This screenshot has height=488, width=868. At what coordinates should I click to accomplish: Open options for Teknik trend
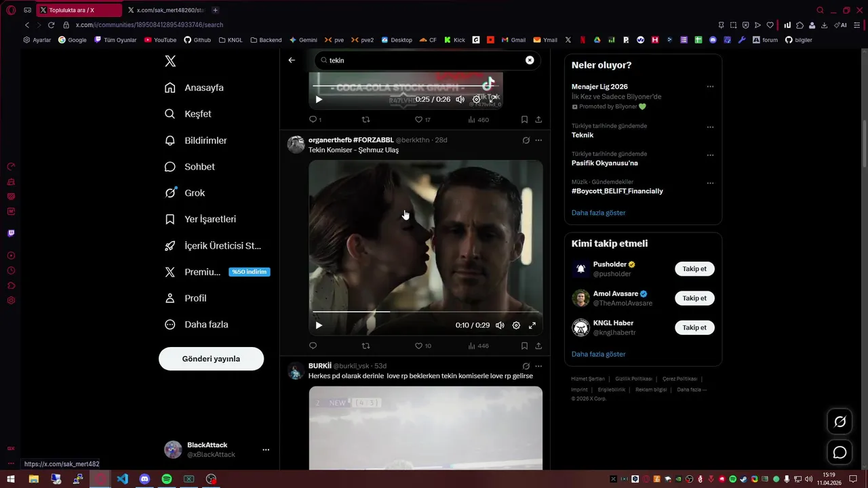pyautogui.click(x=710, y=127)
